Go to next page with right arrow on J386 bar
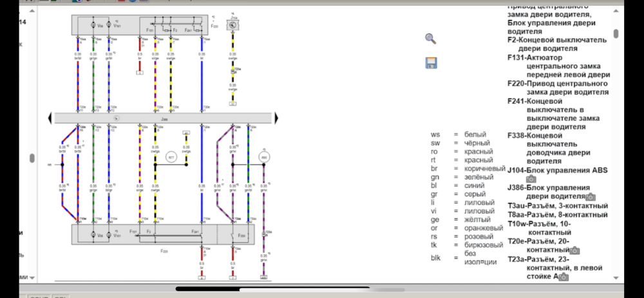The width and height of the screenshot is (644, 298). (276, 118)
